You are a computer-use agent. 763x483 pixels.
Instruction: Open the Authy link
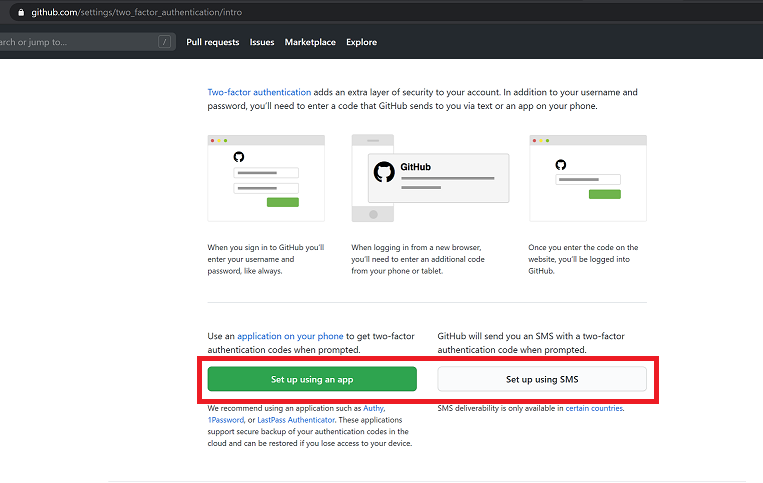pos(373,408)
